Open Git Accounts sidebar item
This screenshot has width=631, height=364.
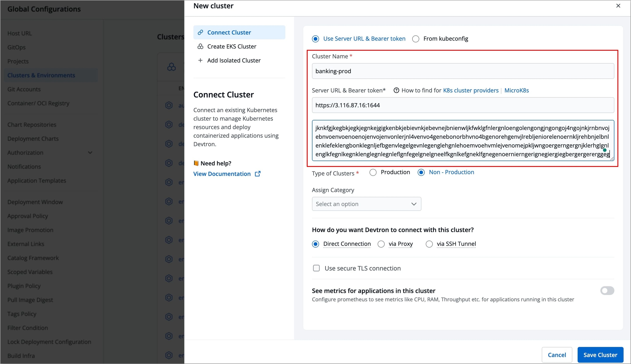[x=24, y=89]
